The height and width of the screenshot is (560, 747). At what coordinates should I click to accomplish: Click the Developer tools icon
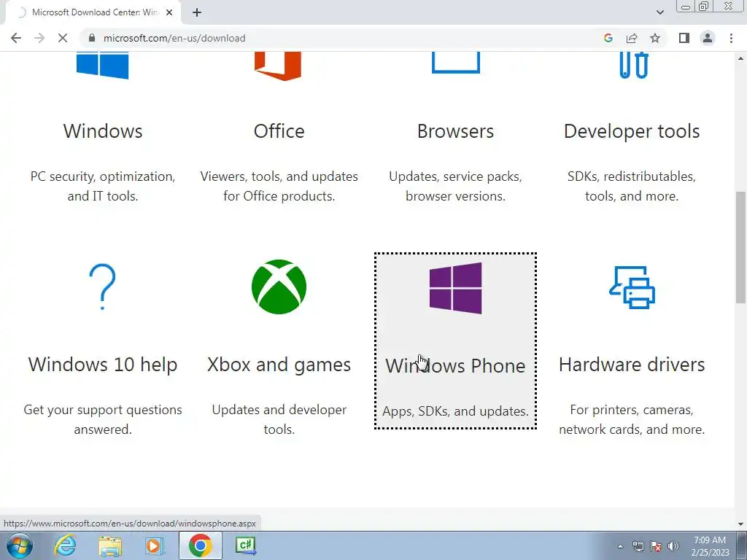pyautogui.click(x=634, y=65)
